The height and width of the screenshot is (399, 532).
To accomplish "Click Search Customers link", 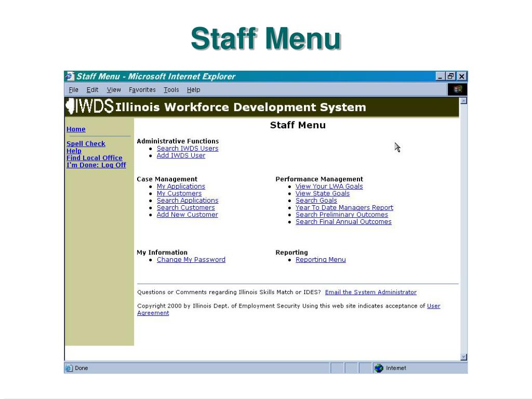I will click(x=185, y=208).
